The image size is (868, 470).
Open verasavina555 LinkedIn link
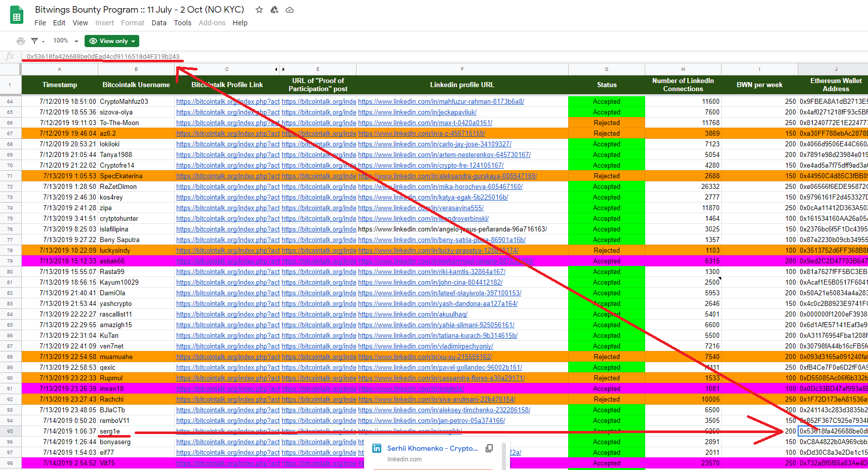(x=421, y=208)
